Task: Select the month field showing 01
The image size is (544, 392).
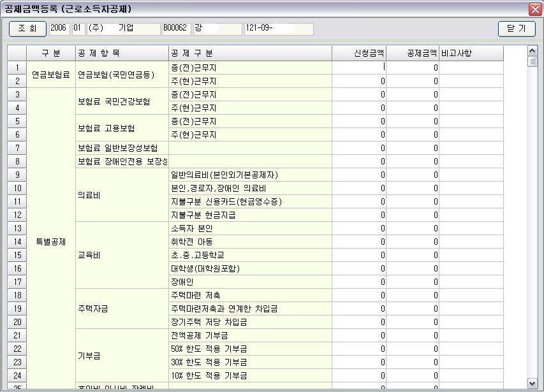Action: [x=79, y=29]
